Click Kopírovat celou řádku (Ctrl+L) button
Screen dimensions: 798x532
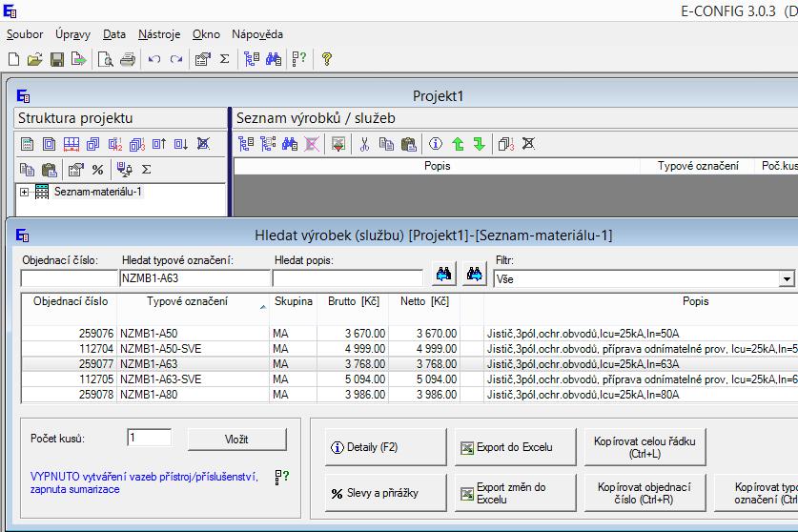pos(645,447)
